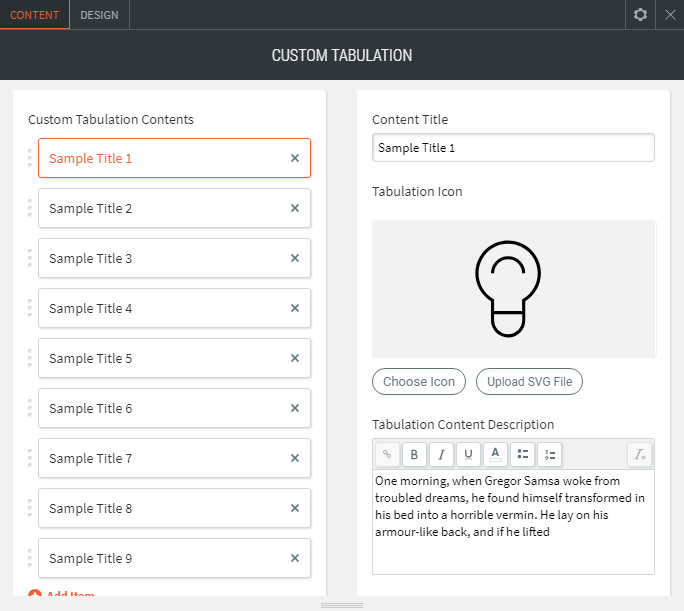Click the Content Title input field
The height and width of the screenshot is (611, 684).
point(513,148)
